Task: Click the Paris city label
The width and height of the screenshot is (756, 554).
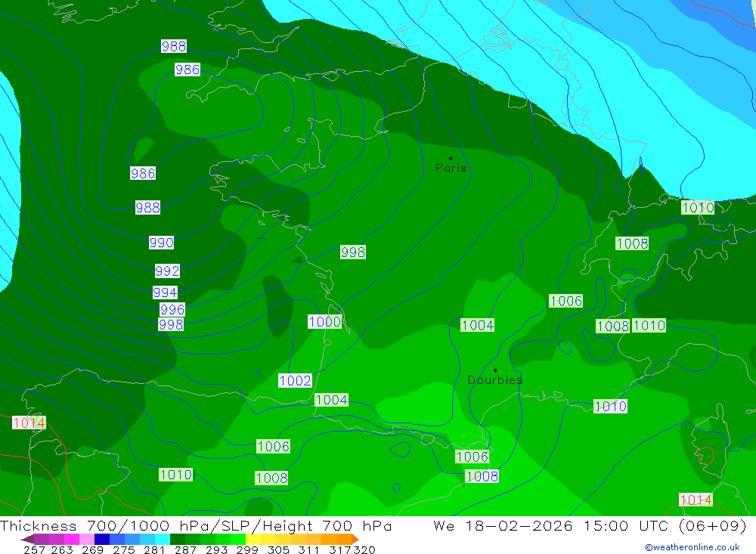Action: click(451, 168)
